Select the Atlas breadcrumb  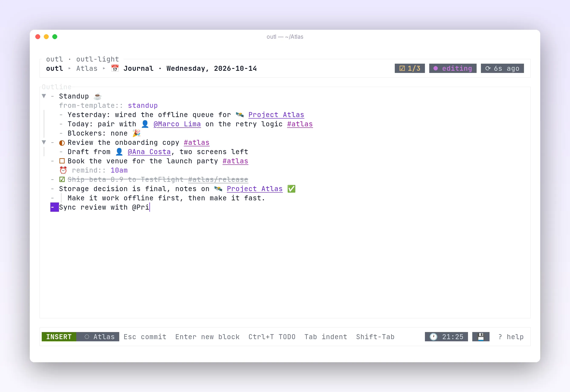pyautogui.click(x=87, y=68)
